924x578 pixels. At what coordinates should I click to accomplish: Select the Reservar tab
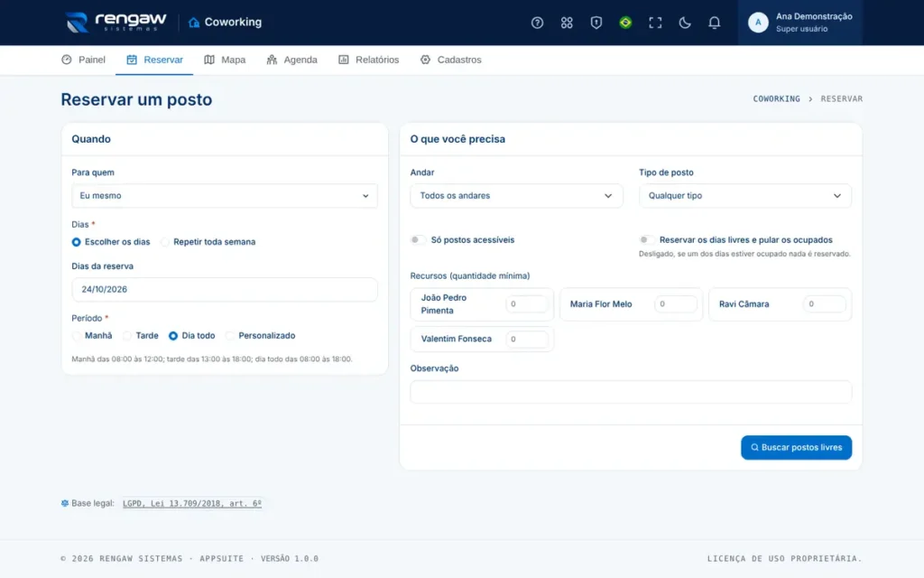154,60
